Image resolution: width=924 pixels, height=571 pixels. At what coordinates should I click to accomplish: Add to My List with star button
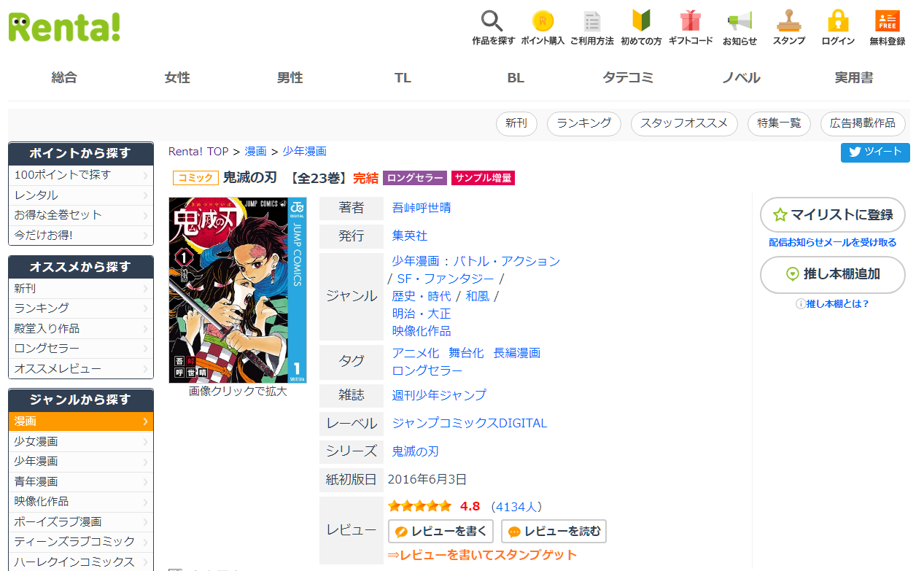832,214
